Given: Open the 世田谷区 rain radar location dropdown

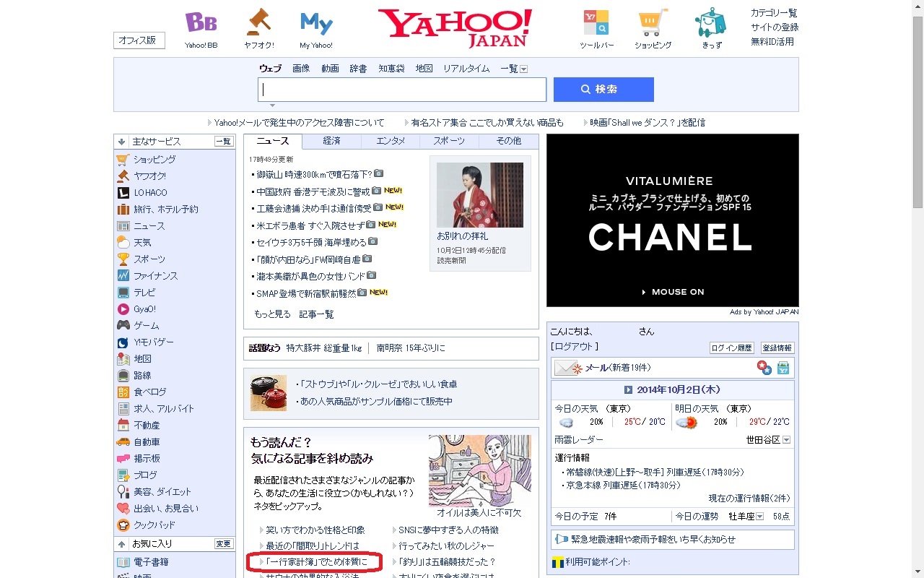Looking at the screenshot, I should [786, 440].
